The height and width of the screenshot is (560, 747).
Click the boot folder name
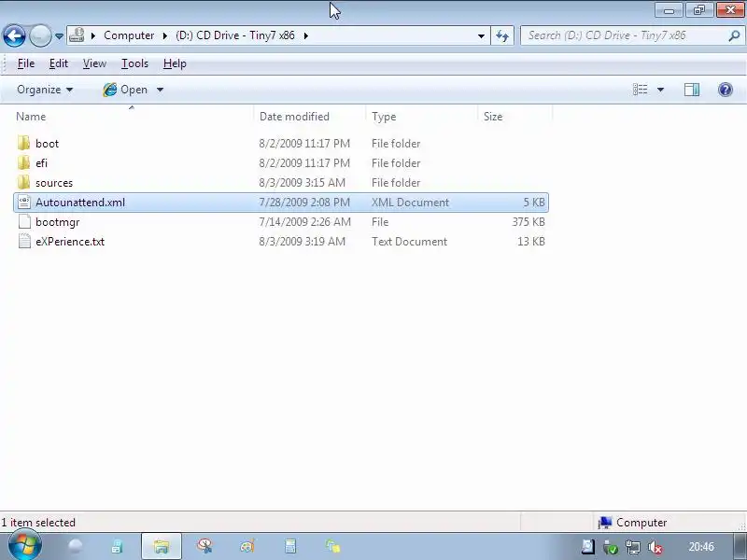coord(48,144)
